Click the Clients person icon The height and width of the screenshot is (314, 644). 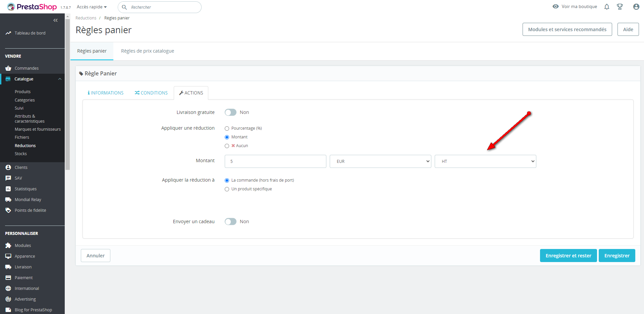click(8, 168)
